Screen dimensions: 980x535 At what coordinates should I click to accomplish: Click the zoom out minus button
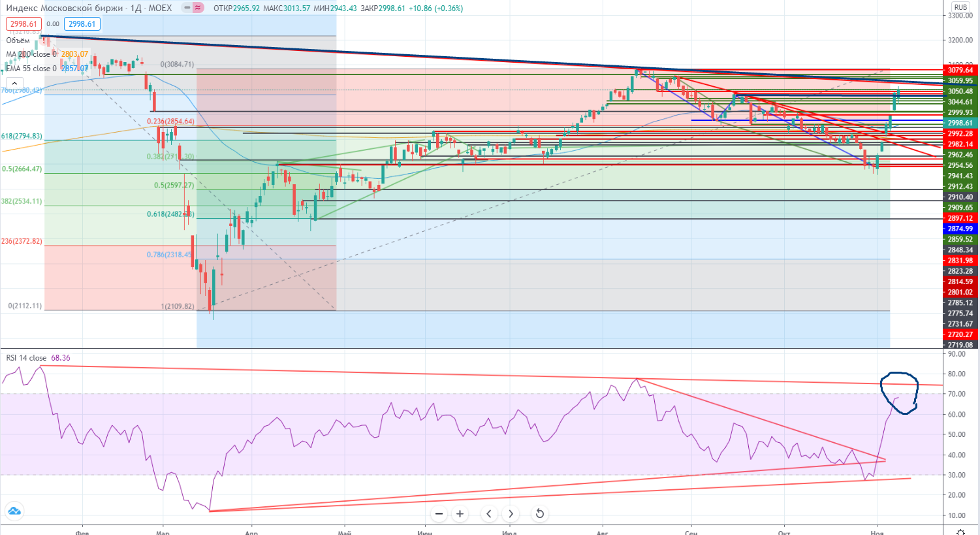[x=439, y=513]
